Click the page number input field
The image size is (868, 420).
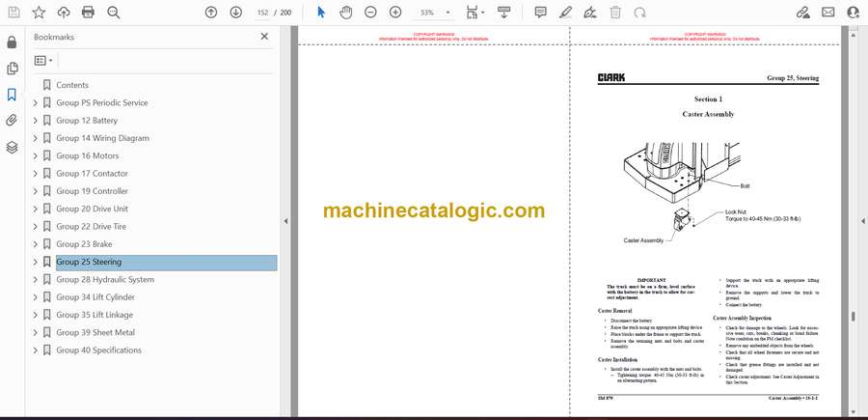coord(262,13)
